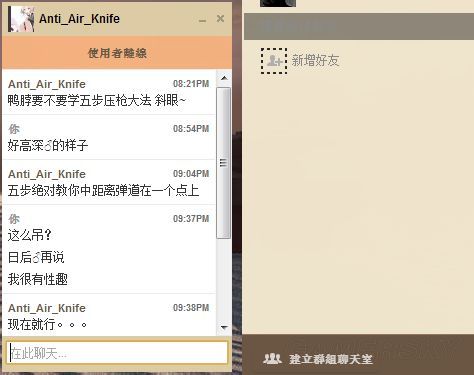
Task: Click the 新增好友 label
Action: 315,61
